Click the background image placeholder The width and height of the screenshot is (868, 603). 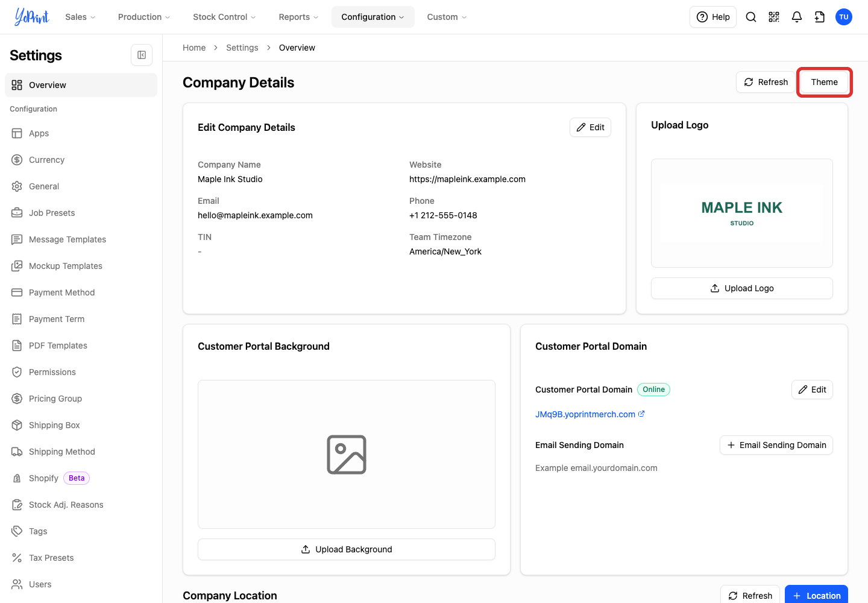pyautogui.click(x=347, y=455)
